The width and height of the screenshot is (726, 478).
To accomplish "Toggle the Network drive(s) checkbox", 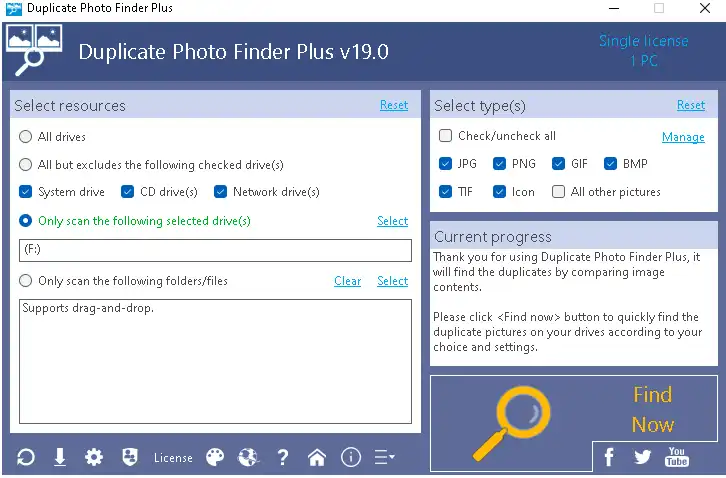I will coord(221,192).
